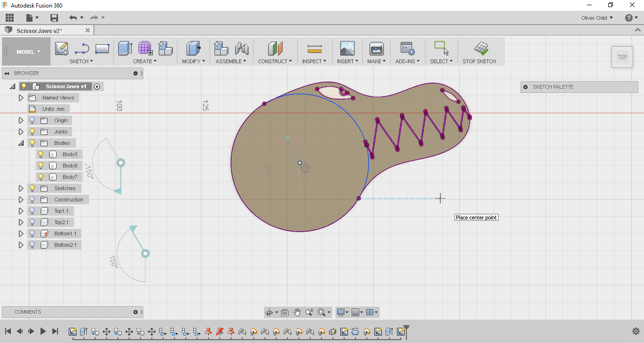Click the Insert image icon

pos(347,49)
